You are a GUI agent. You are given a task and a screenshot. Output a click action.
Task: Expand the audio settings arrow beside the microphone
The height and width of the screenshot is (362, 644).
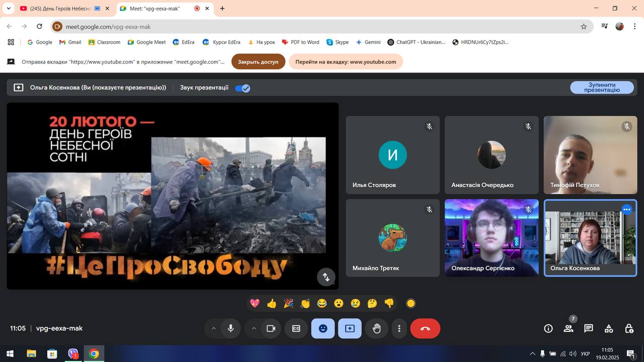coord(213,328)
